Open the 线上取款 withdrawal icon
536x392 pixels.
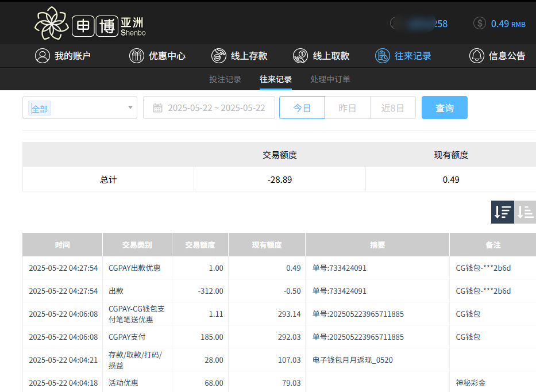click(299, 56)
